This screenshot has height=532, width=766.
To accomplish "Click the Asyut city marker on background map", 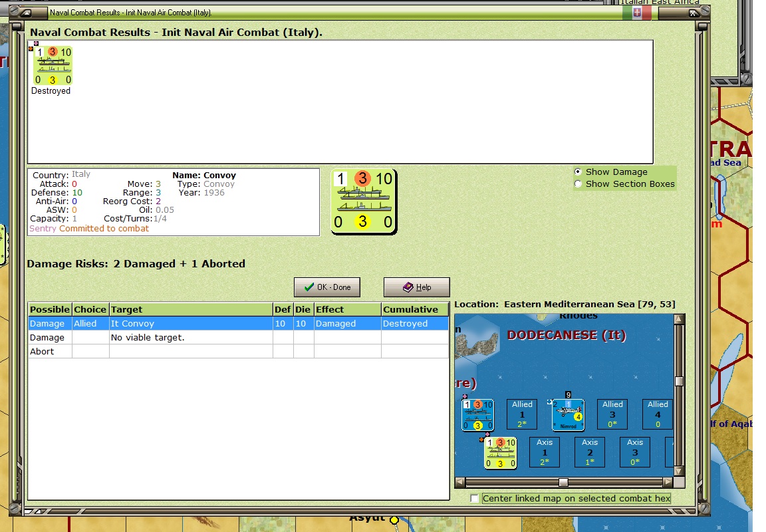I will point(394,520).
